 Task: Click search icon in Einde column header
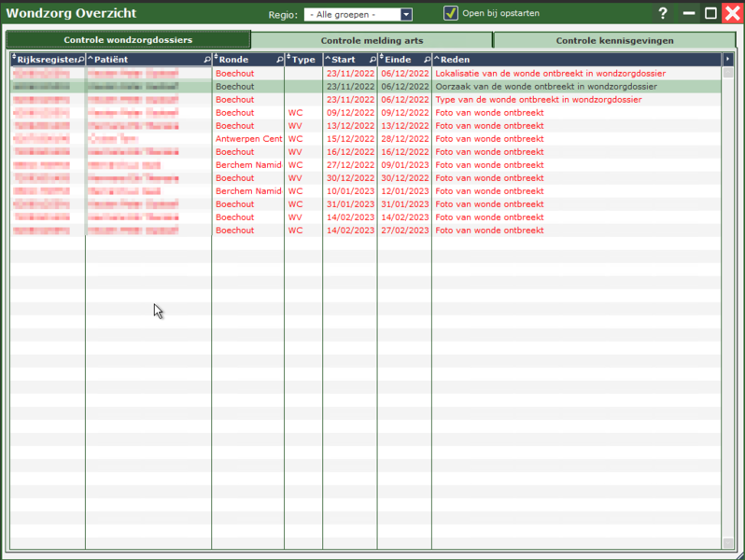pos(427,60)
